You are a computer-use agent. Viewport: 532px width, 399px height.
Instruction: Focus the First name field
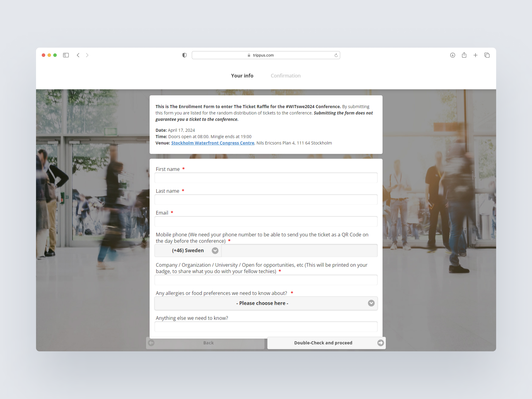tap(266, 178)
